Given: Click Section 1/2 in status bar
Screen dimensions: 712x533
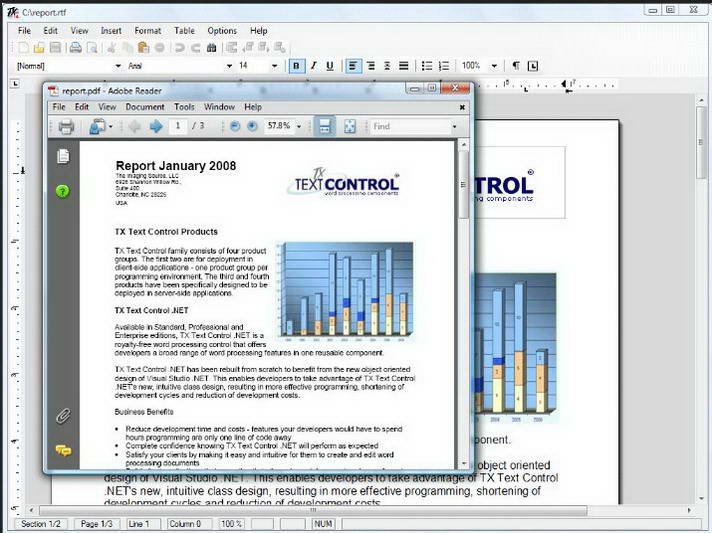Looking at the screenshot, I should (x=41, y=524).
